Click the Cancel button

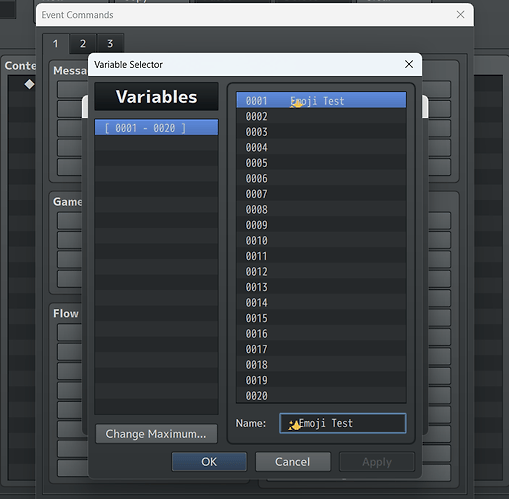tap(293, 462)
